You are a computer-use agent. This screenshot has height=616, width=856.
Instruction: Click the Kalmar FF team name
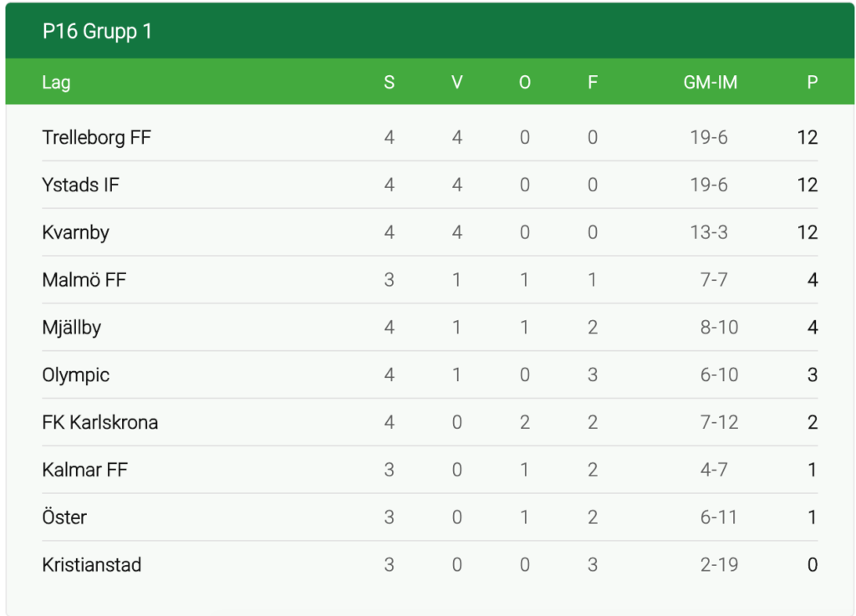pos(84,471)
